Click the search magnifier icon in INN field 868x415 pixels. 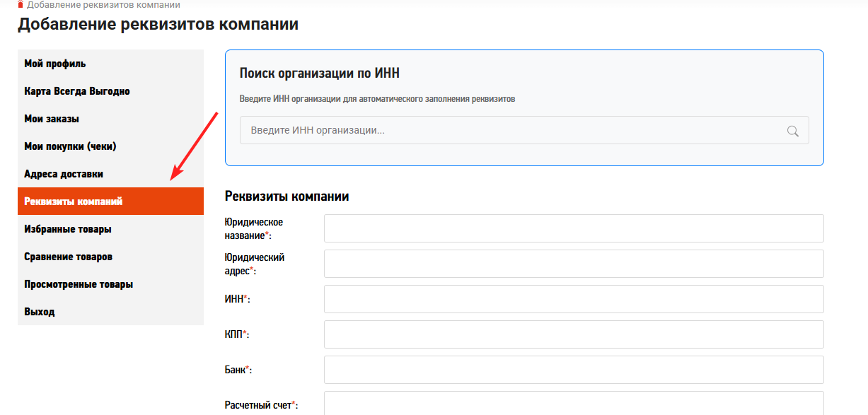coord(792,130)
